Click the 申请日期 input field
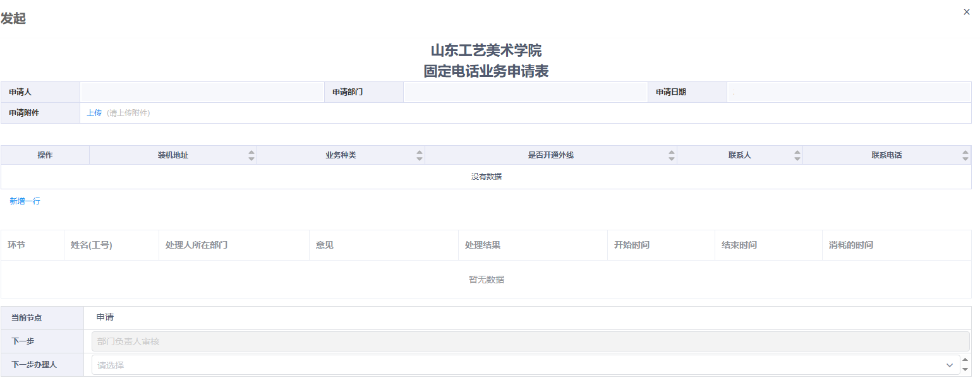The height and width of the screenshot is (390, 980). (849, 92)
